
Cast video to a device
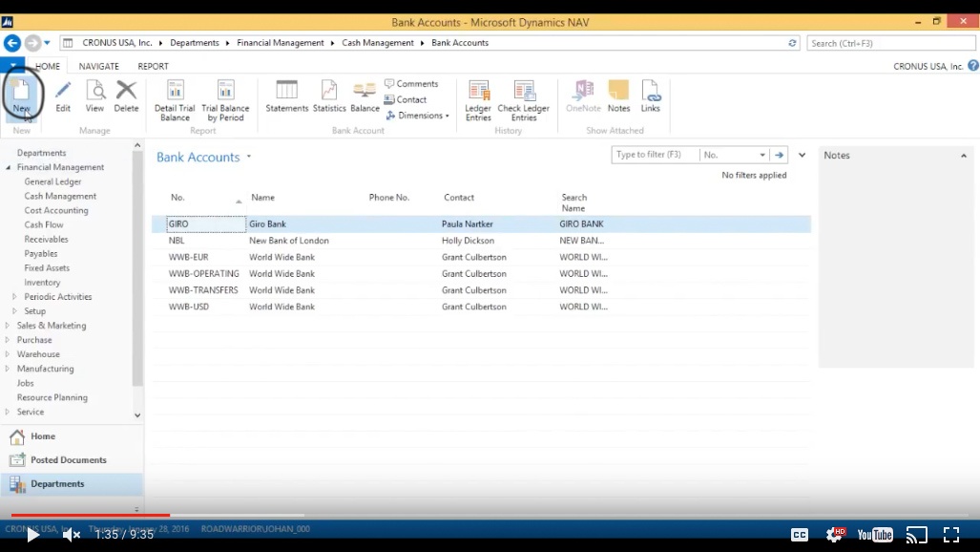(917, 535)
